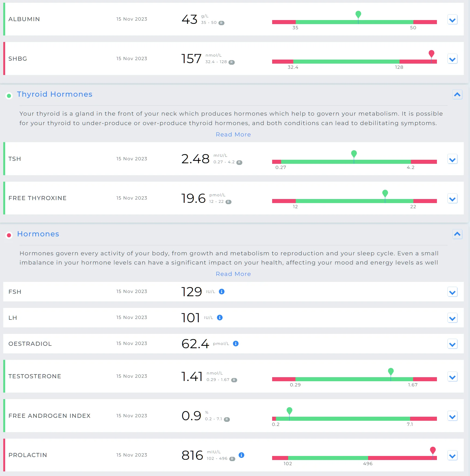Image resolution: width=470 pixels, height=476 pixels.
Task: Click the Hormones section heading
Action: point(38,234)
